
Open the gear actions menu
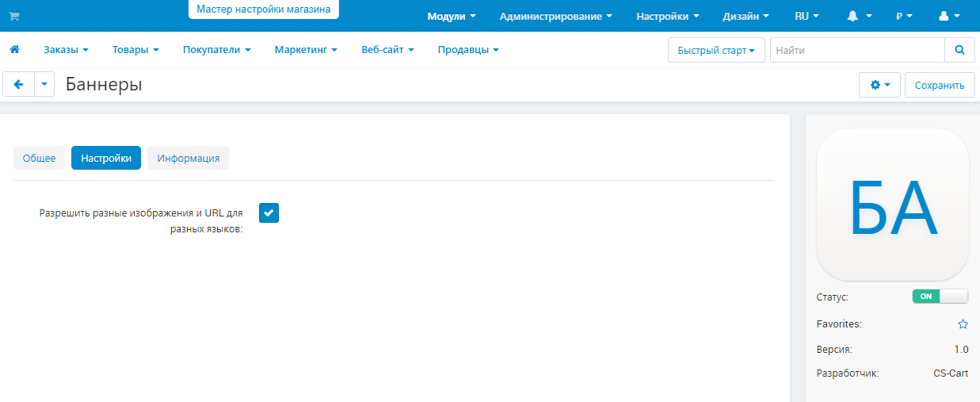(879, 85)
